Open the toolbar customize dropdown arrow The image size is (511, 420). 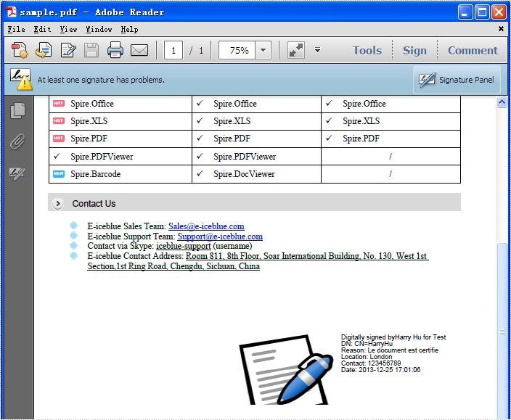pos(317,50)
